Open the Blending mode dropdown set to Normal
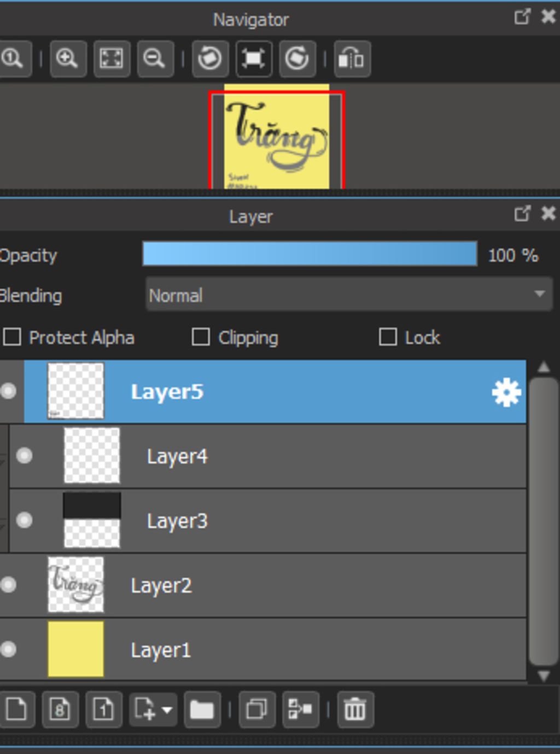The height and width of the screenshot is (754, 560). (349, 295)
